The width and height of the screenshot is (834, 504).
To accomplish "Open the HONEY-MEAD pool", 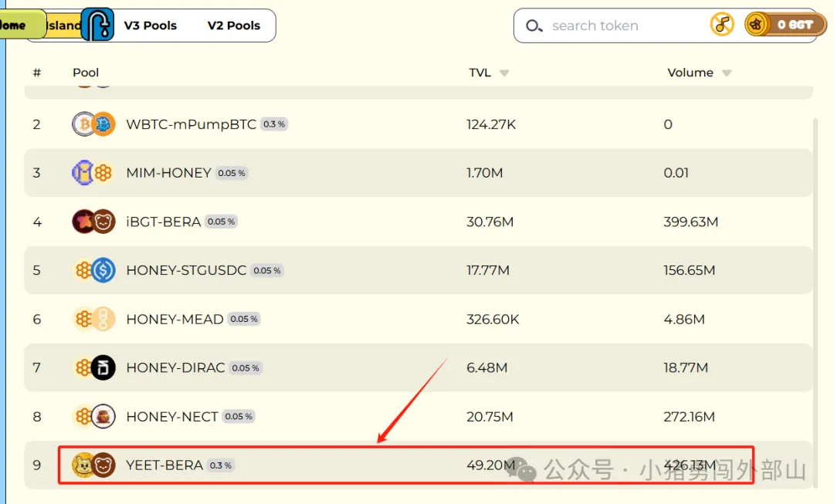I will click(x=418, y=319).
